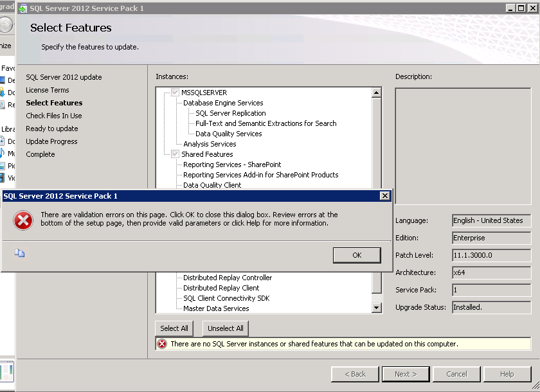Select Database Engine Services tree item
This screenshot has width=540, height=392.
coord(223,103)
